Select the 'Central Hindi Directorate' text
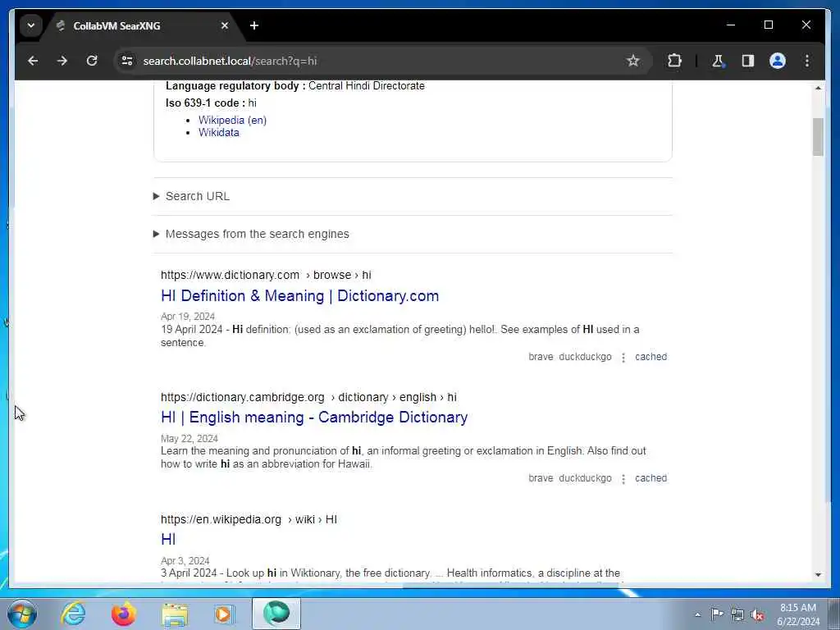 click(367, 85)
